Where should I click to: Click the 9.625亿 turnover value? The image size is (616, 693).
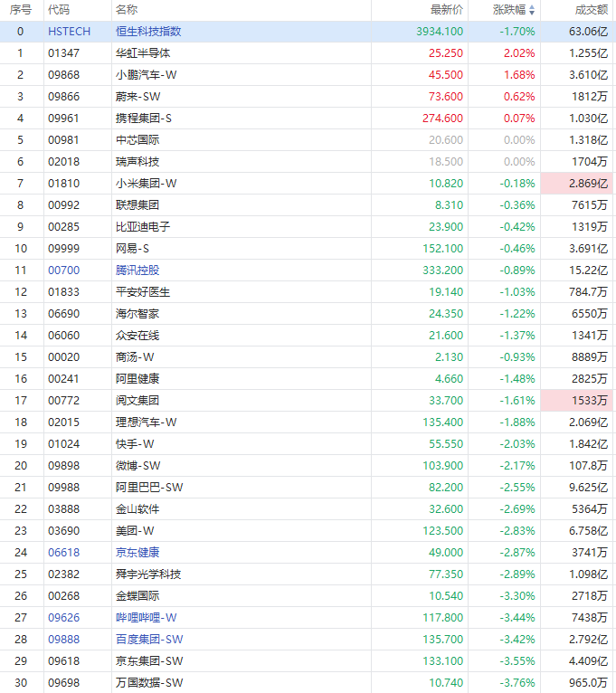tap(589, 487)
